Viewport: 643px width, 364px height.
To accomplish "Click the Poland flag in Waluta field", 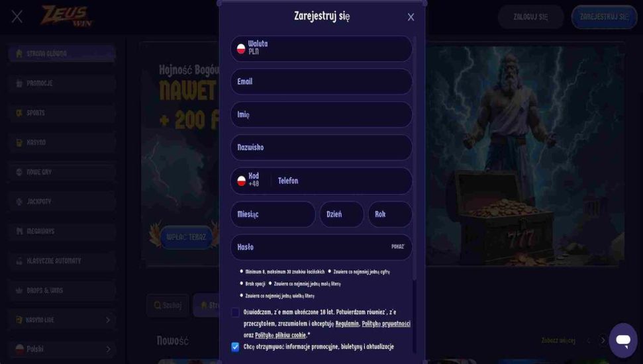I will coord(241,49).
